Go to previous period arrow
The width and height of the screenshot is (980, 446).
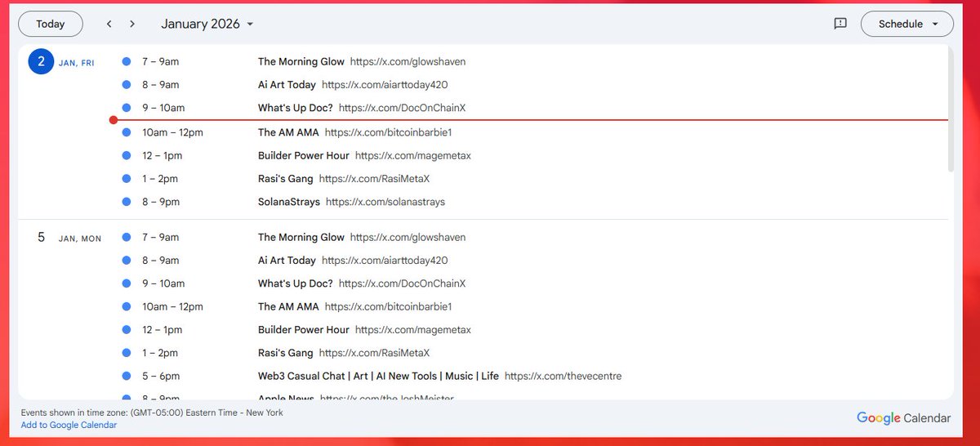(x=109, y=24)
